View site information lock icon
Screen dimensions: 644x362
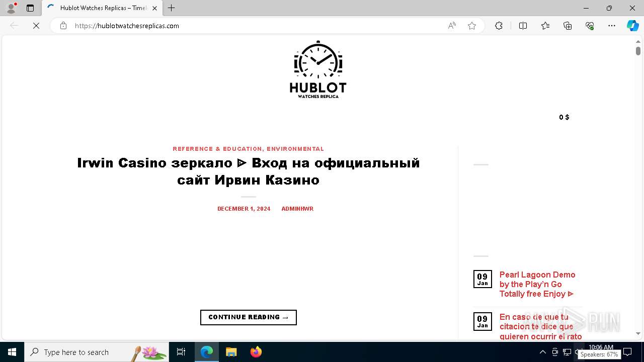(x=63, y=26)
